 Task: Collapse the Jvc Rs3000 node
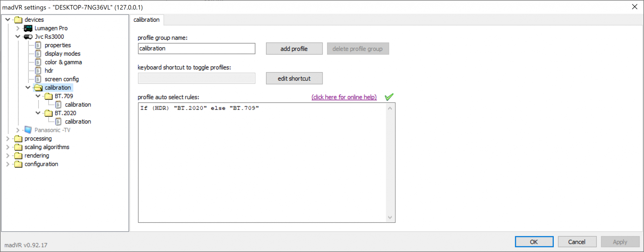coord(18,37)
